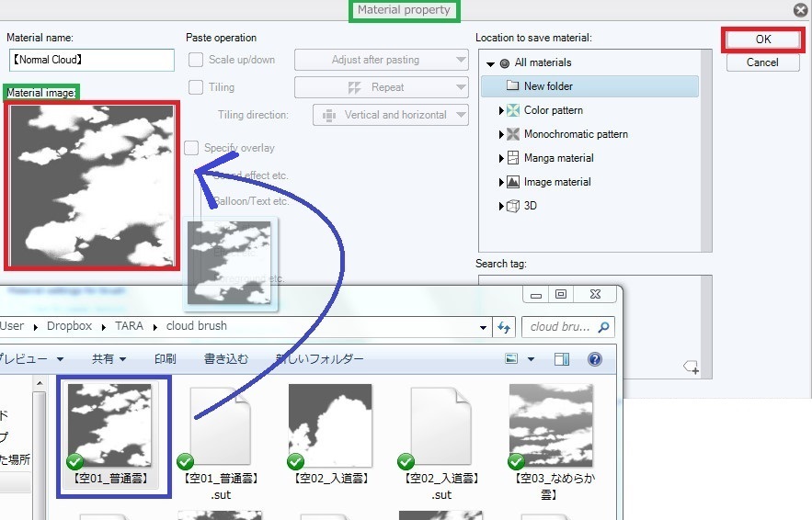This screenshot has width=812, height=520.
Task: Enable the Scale up/down checkbox
Action: click(x=196, y=60)
